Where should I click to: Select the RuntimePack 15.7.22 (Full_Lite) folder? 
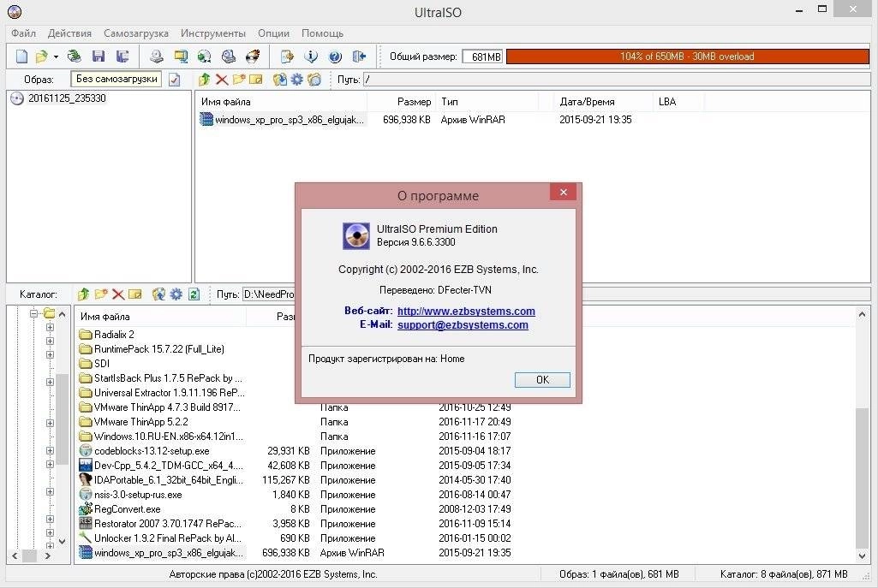152,349
